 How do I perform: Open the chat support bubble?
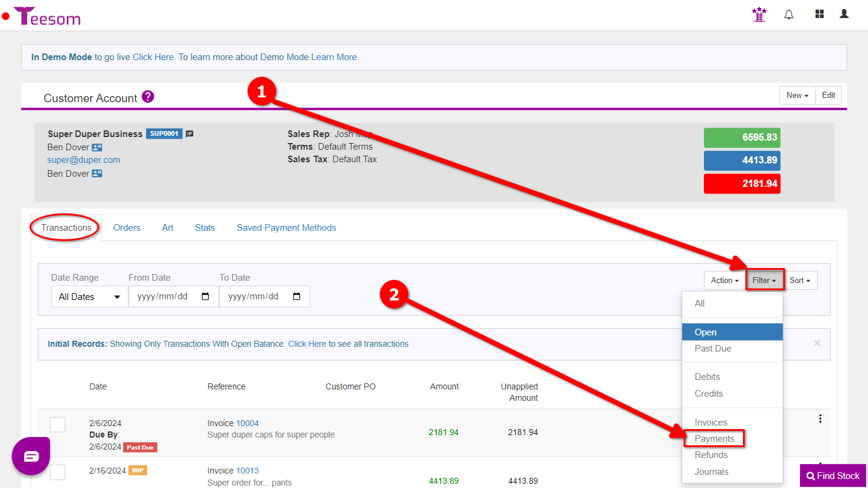point(31,457)
